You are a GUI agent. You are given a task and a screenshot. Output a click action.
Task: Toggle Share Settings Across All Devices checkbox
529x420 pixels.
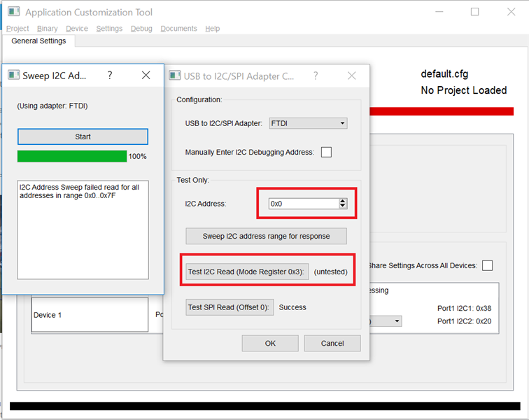(487, 265)
